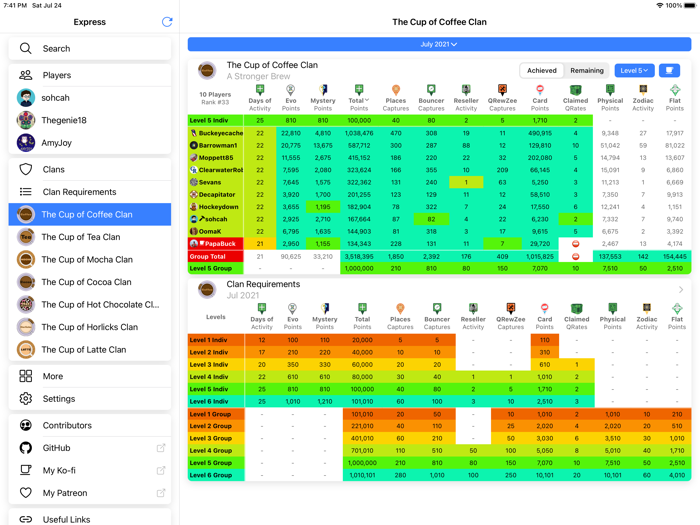Click the Mystery Points column icon
This screenshot has height=525, width=700.
(x=323, y=91)
